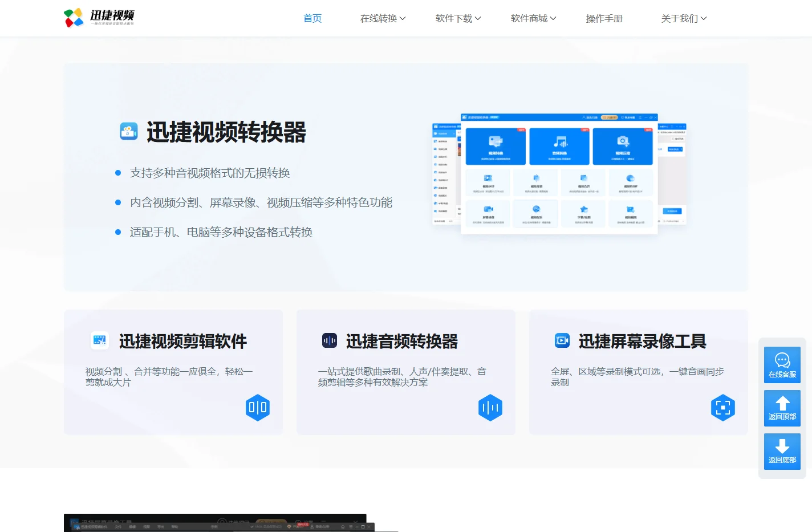
Task: Click the video editor card description text
Action: [169, 377]
